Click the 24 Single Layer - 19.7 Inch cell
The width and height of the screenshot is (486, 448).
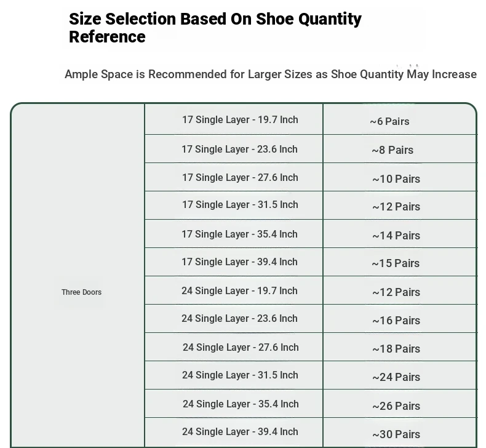pyautogui.click(x=234, y=290)
